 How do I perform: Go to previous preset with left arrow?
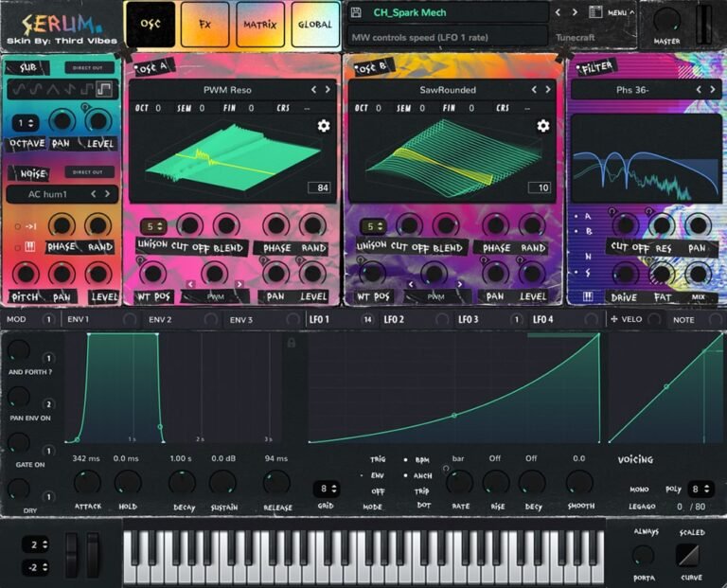pyautogui.click(x=559, y=12)
